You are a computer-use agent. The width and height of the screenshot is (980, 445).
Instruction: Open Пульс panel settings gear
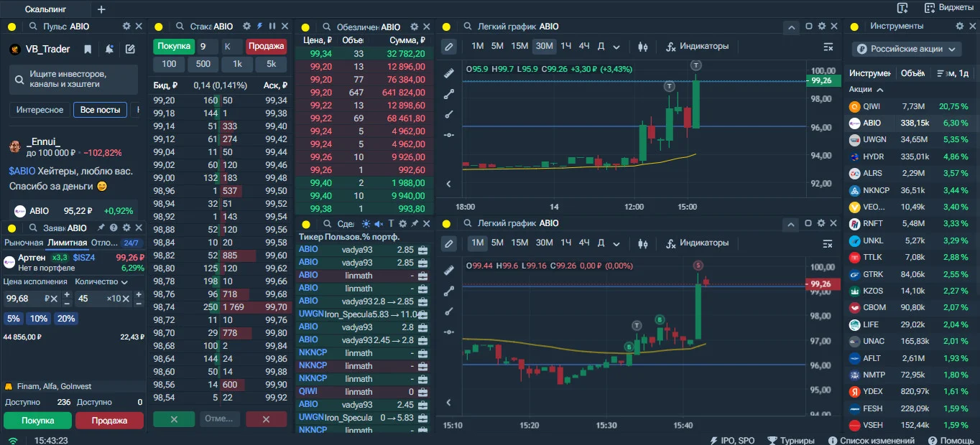126,26
